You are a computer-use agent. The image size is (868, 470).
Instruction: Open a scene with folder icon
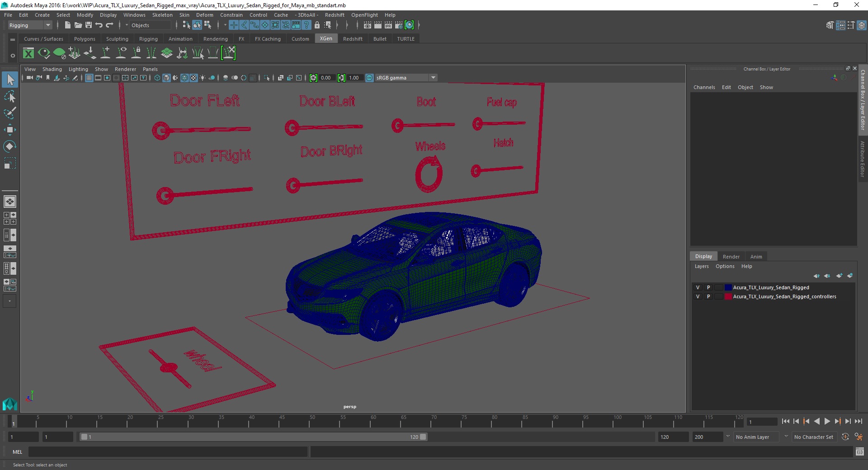(x=78, y=25)
